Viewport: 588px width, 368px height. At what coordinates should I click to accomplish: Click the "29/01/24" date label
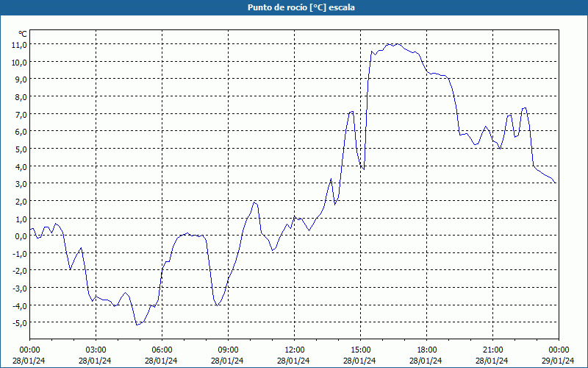[x=559, y=361]
